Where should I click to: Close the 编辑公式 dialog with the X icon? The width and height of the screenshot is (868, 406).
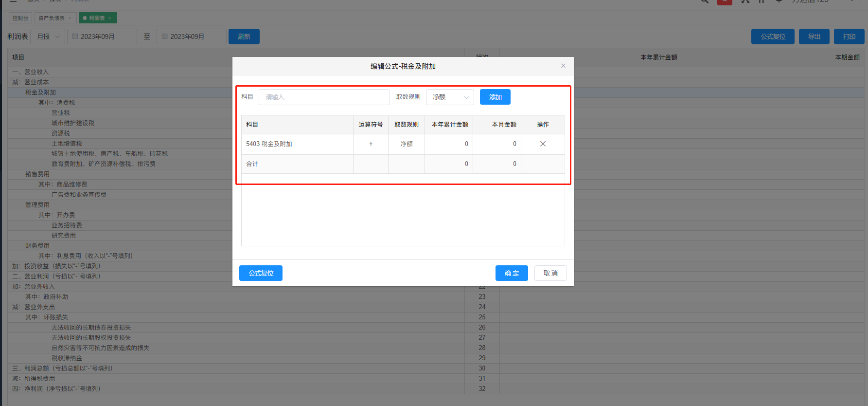point(563,66)
